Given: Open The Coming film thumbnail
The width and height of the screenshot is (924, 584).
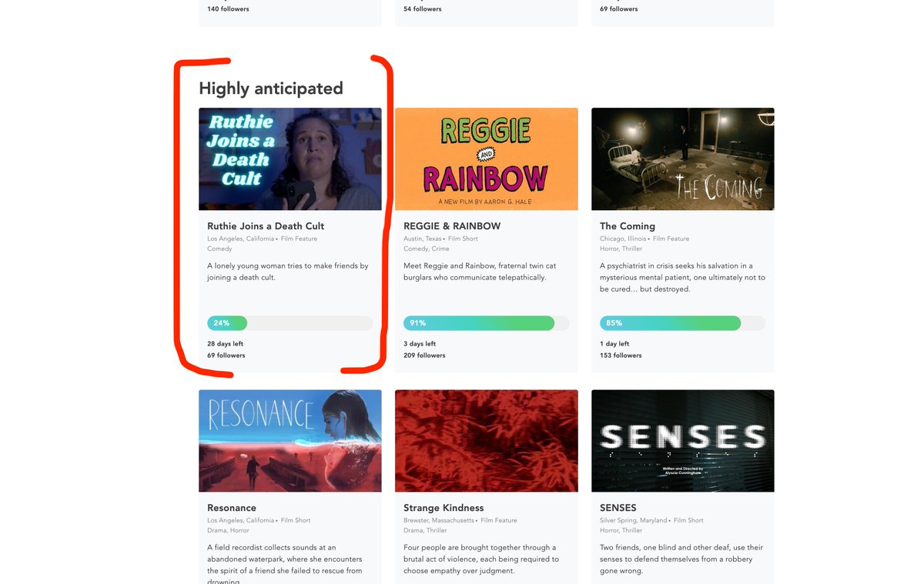Looking at the screenshot, I should point(683,159).
